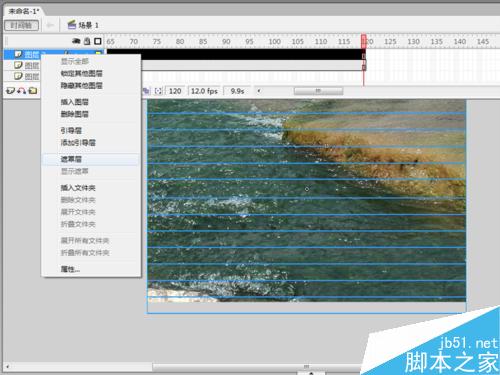Click the timeline scroll-left arrow after 9.9s

click(x=259, y=91)
